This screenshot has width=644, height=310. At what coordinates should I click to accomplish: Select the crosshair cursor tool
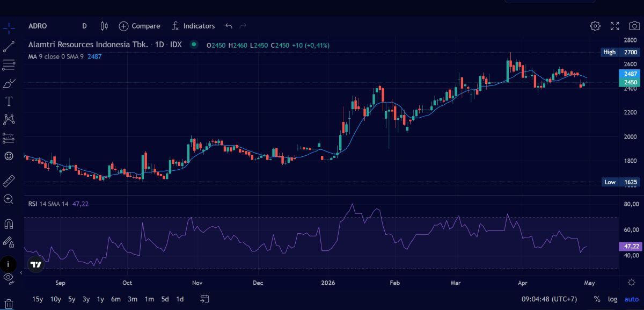[9, 28]
